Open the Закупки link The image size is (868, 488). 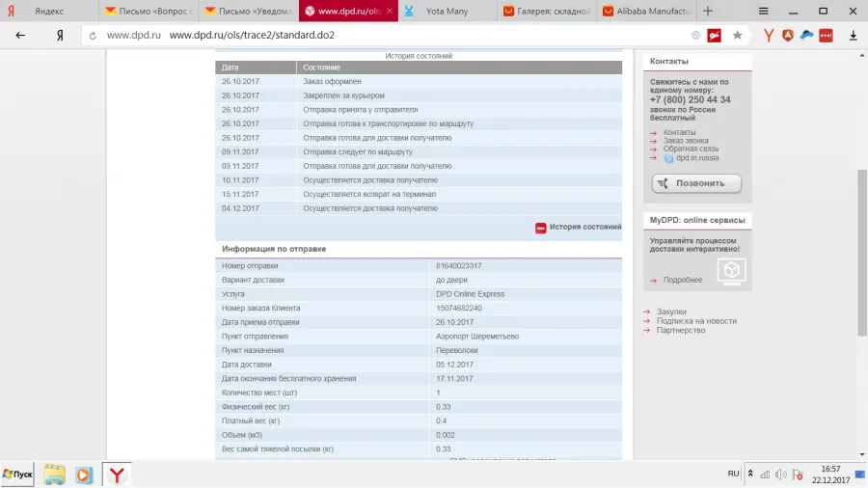(x=671, y=312)
